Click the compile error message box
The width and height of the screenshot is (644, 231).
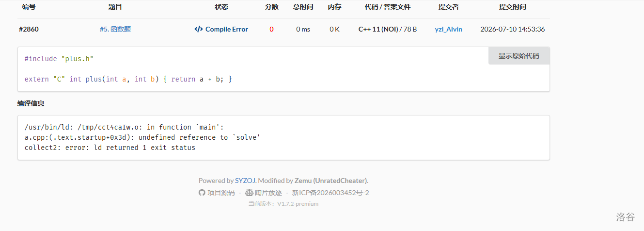pyautogui.click(x=283, y=137)
